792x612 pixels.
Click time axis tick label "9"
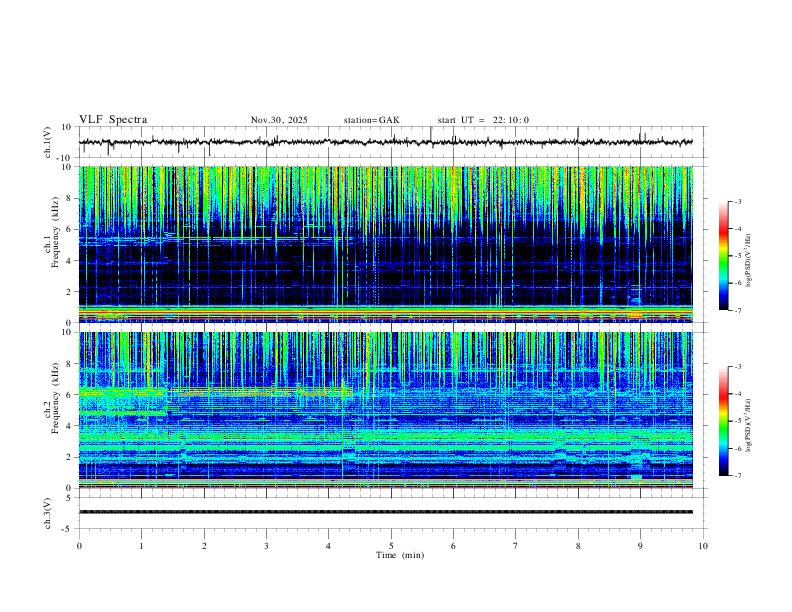click(x=640, y=546)
